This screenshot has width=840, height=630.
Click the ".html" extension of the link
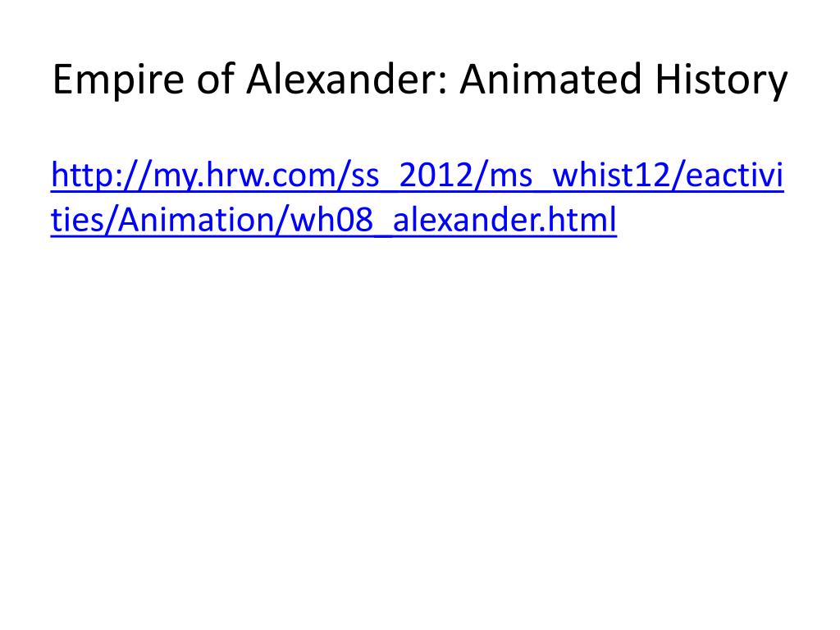(577, 220)
